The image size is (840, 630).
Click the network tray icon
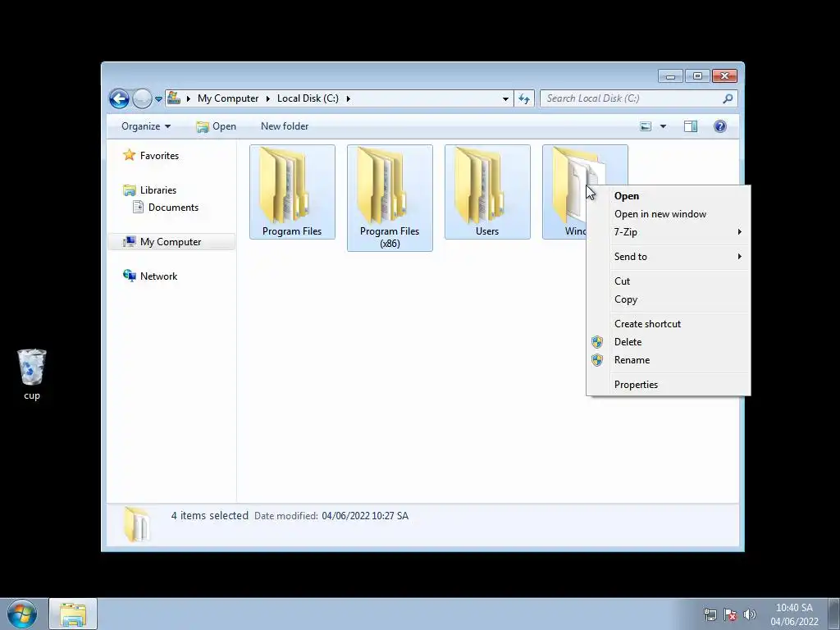click(710, 614)
